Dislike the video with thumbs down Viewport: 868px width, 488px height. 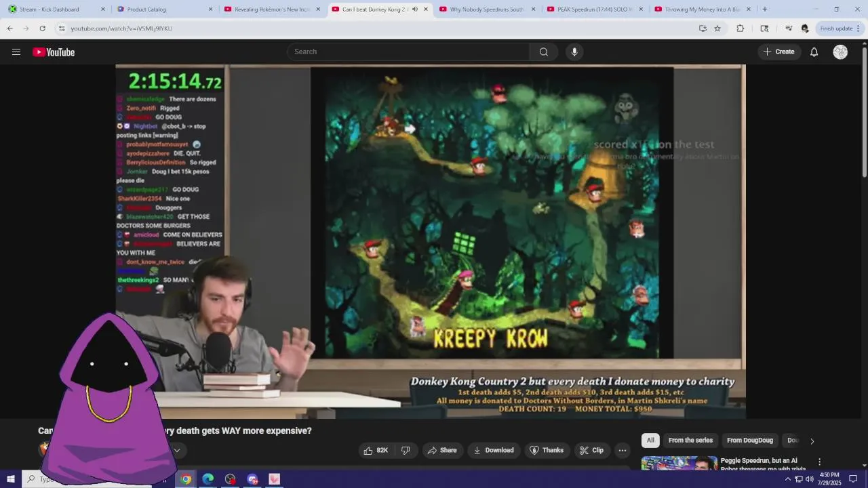406,450
